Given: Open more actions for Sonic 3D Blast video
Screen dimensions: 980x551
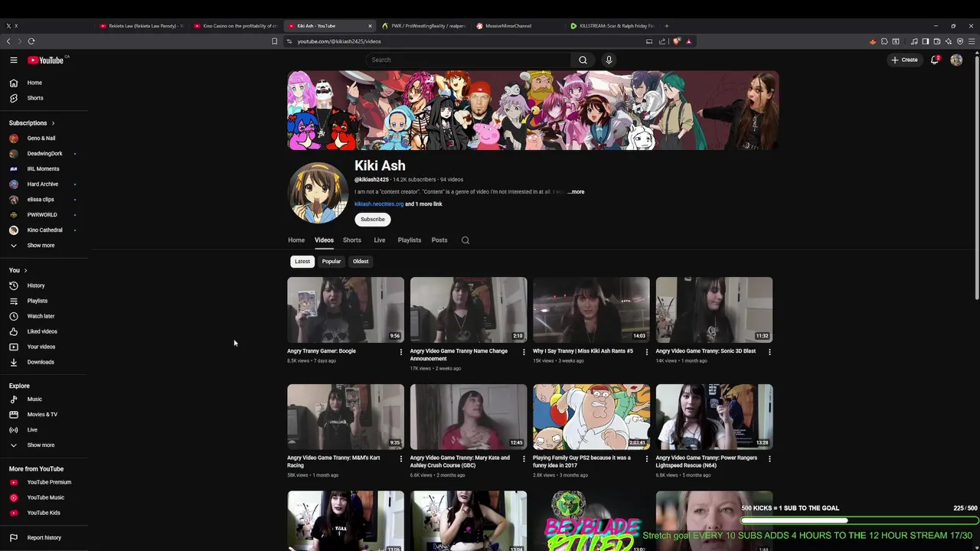Looking at the screenshot, I should pos(769,352).
